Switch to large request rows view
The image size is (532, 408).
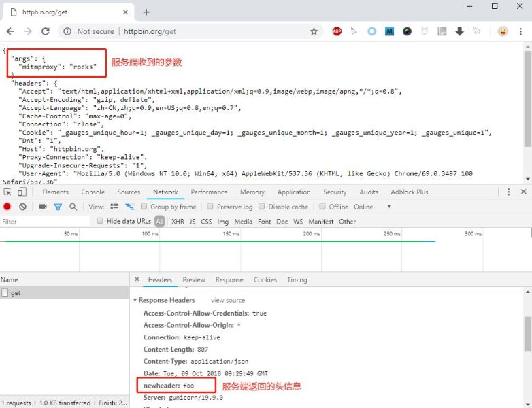pyautogui.click(x=115, y=207)
